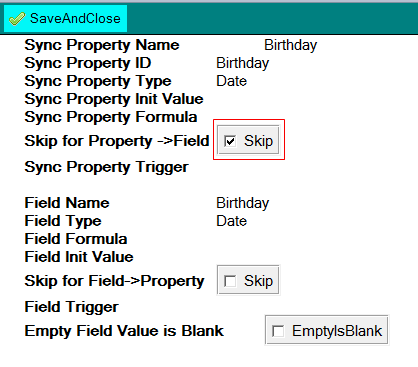Click the SaveAndClose button text
The width and height of the screenshot is (418, 367).
click(75, 18)
